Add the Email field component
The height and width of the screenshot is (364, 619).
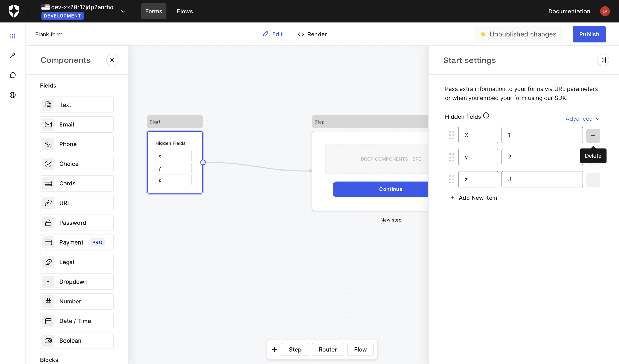[x=77, y=124]
